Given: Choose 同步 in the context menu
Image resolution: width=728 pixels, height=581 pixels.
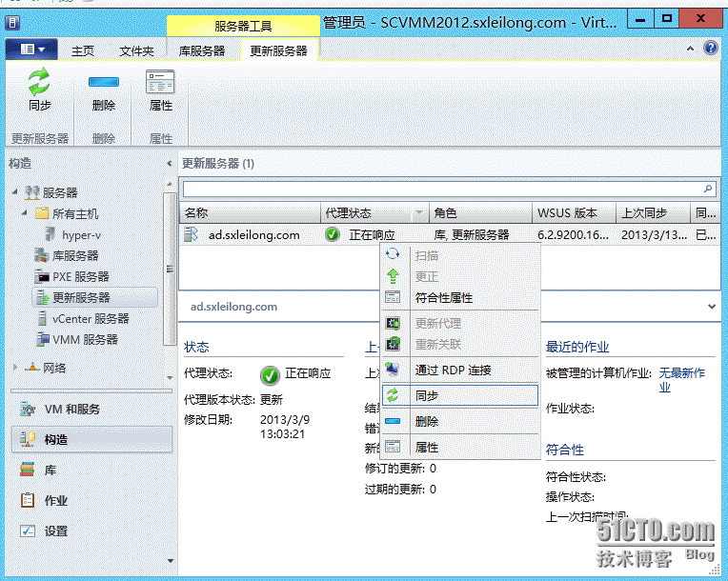Looking at the screenshot, I should tap(460, 395).
